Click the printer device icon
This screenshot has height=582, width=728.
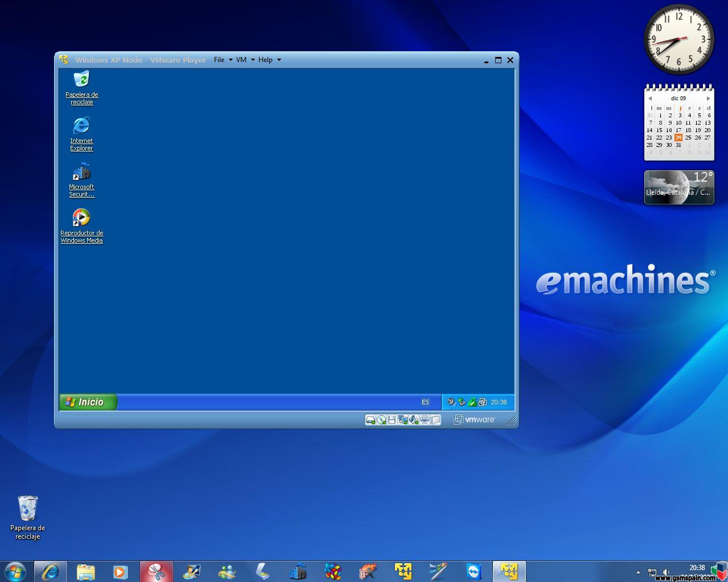click(425, 420)
